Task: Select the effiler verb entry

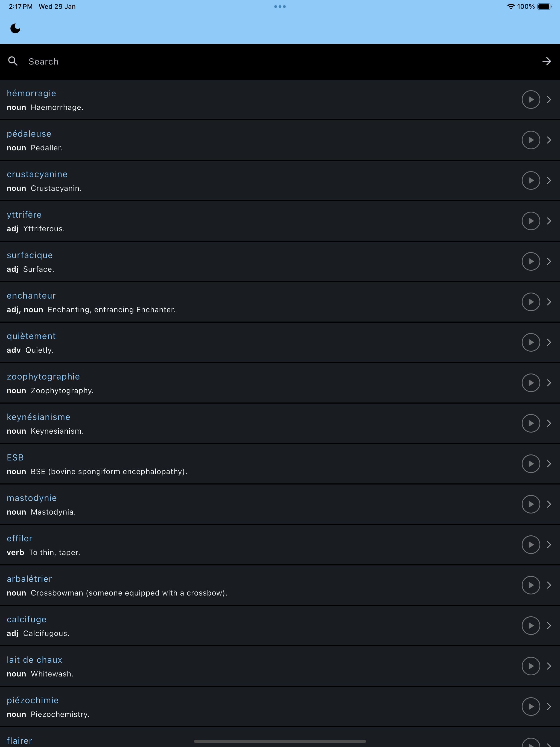Action: 280,545
